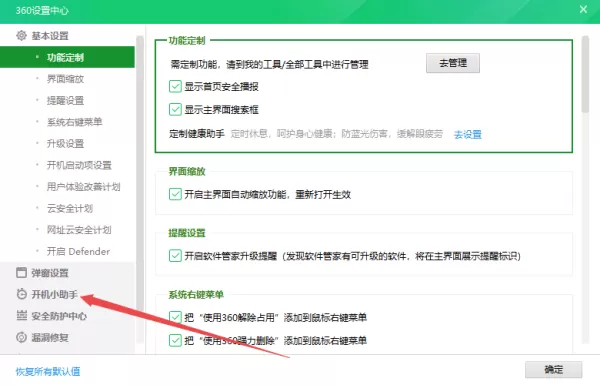Close the 360设置中心 window
This screenshot has width=600, height=385.
pos(583,9)
